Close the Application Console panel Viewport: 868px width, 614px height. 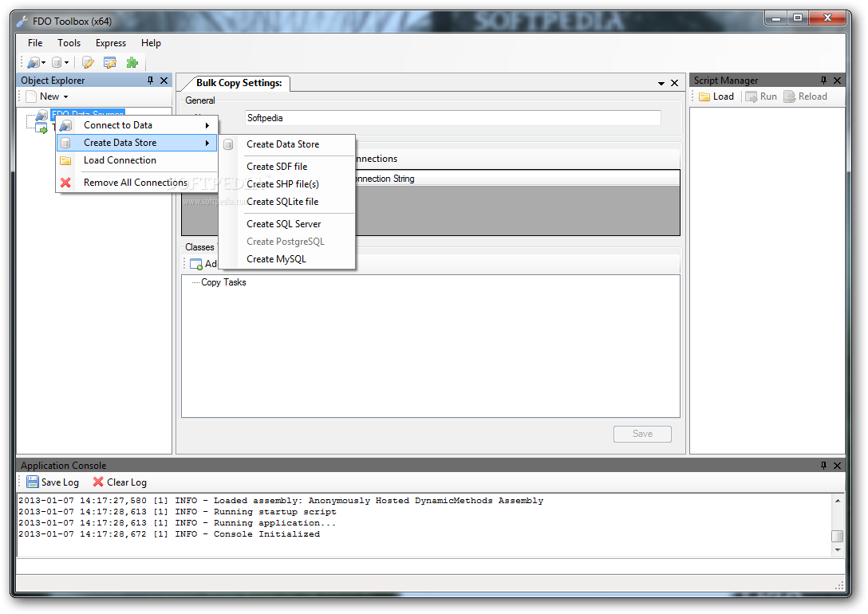point(837,466)
